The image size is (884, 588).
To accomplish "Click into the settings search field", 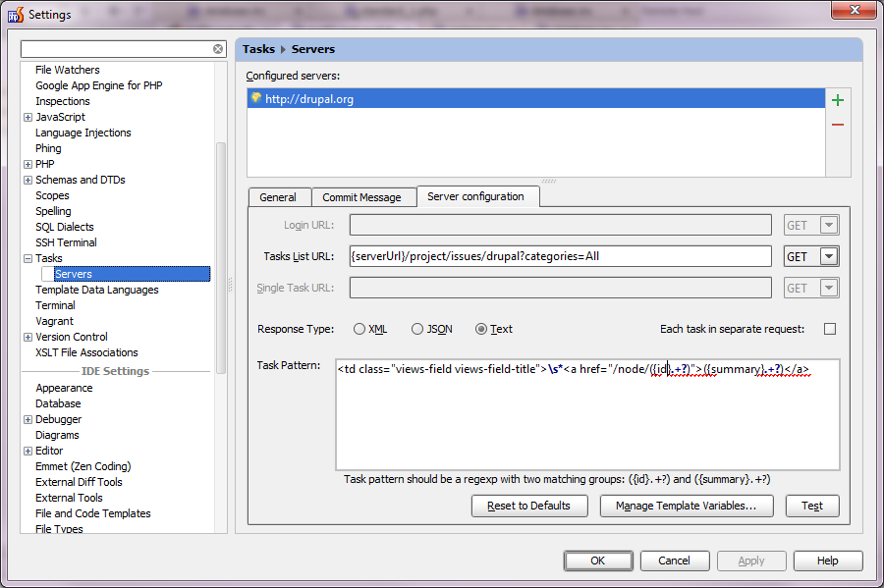I will tap(116, 49).
